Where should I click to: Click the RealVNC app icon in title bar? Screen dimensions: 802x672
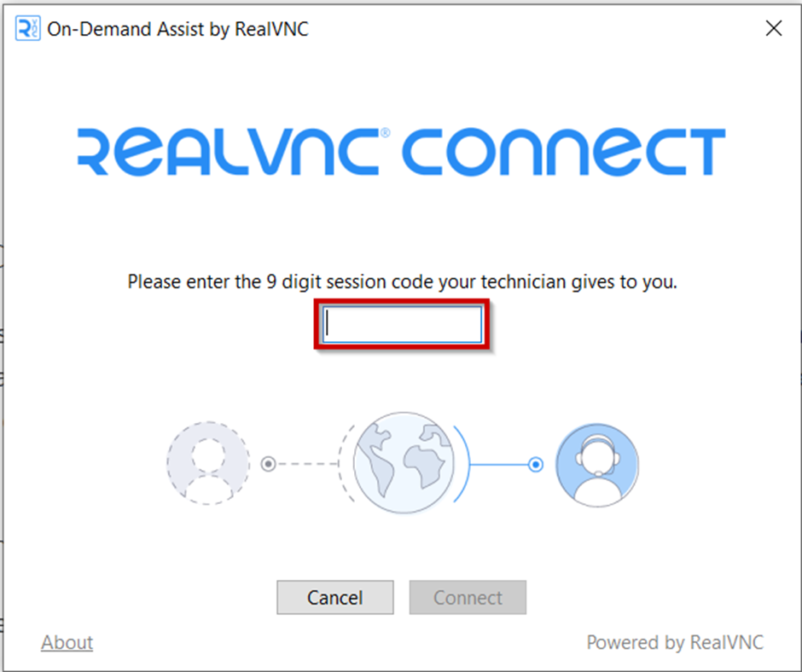click(x=27, y=28)
